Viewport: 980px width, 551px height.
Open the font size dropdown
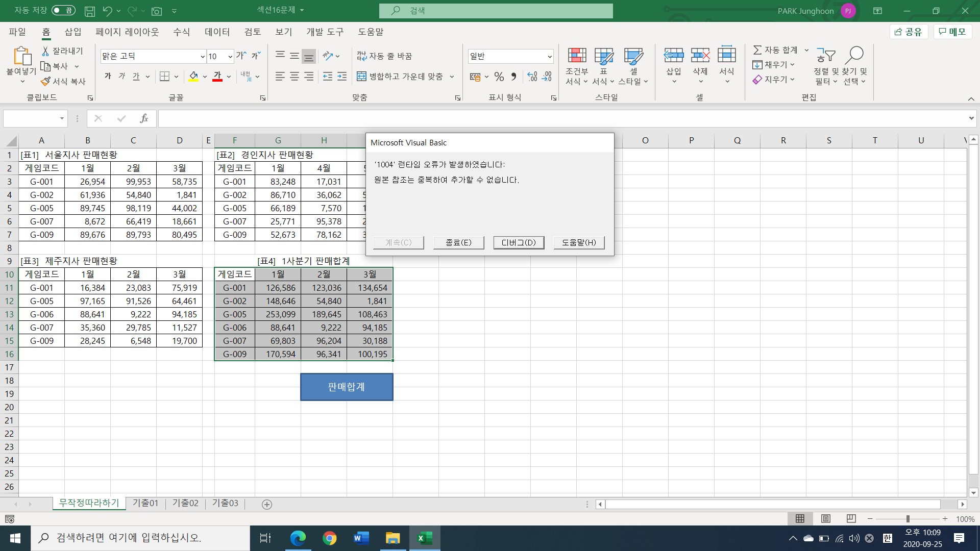point(230,56)
